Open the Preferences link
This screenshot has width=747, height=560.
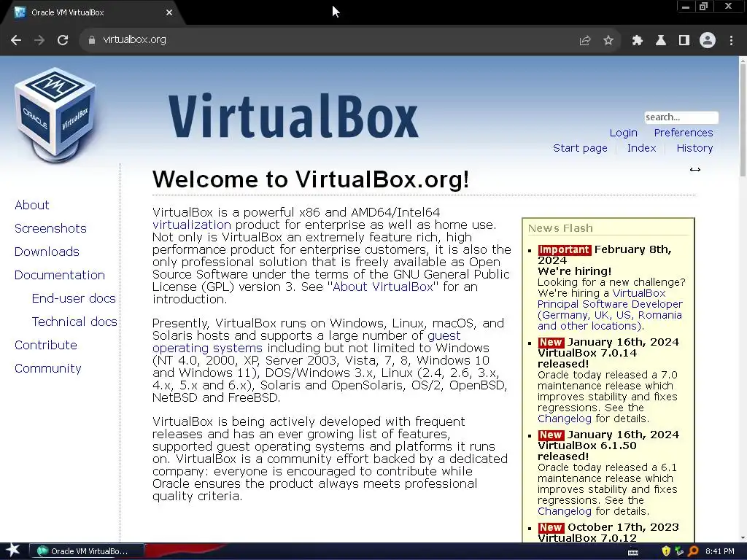tap(683, 133)
